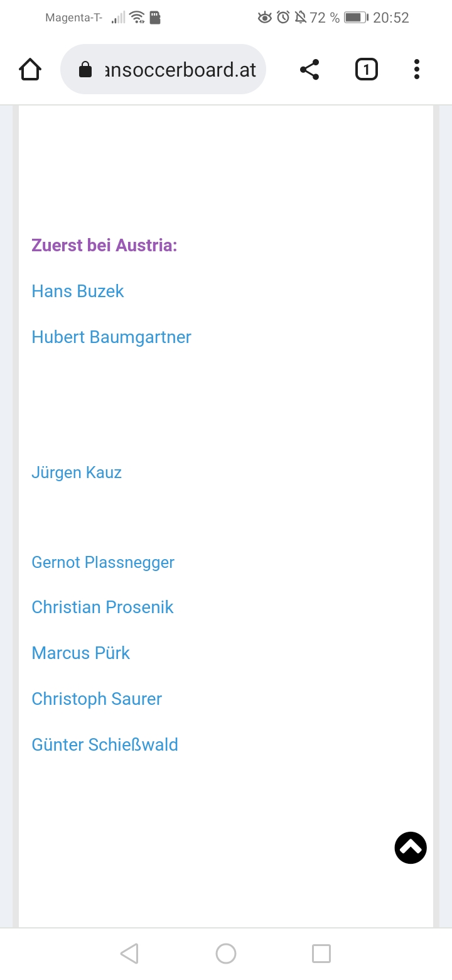Viewport: 452px width, 980px height.
Task: Tap the padlock site security icon
Action: 85,70
